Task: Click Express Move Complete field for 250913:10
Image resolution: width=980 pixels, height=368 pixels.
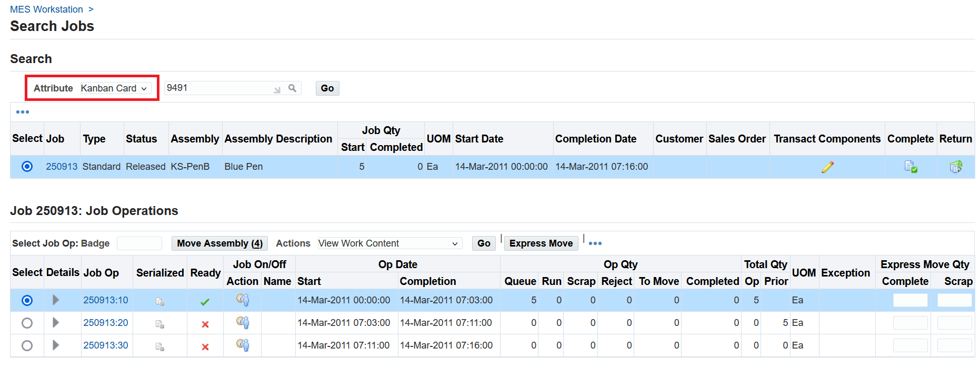Action: pos(910,300)
